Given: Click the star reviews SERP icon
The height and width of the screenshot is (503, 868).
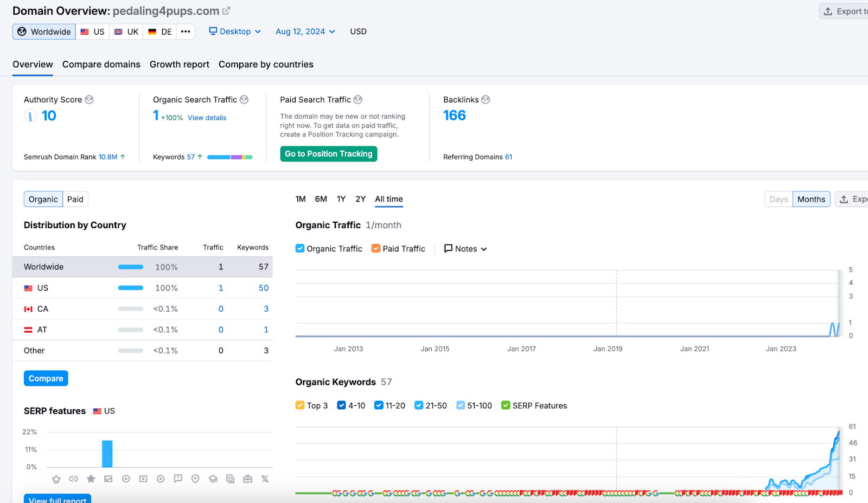Looking at the screenshot, I should tap(91, 479).
